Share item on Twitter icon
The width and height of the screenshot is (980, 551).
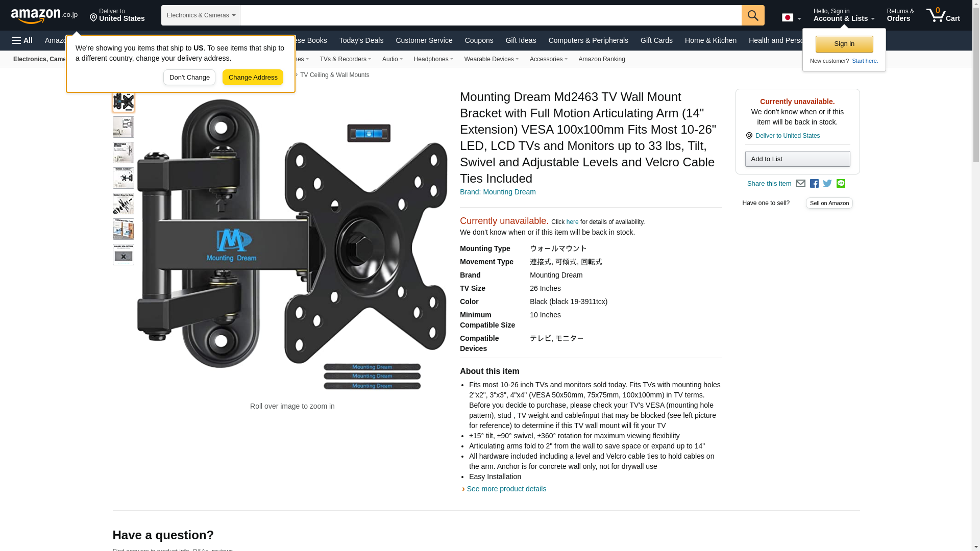[827, 184]
